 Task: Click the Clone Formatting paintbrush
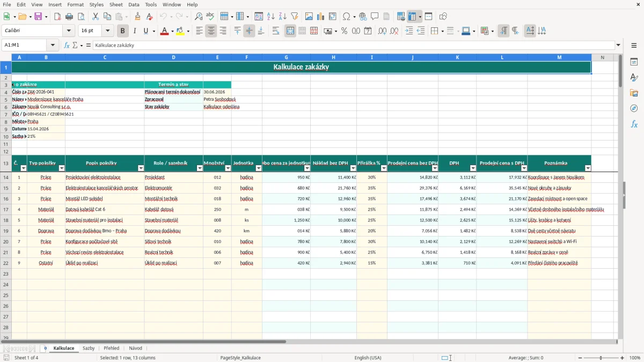[x=138, y=17]
